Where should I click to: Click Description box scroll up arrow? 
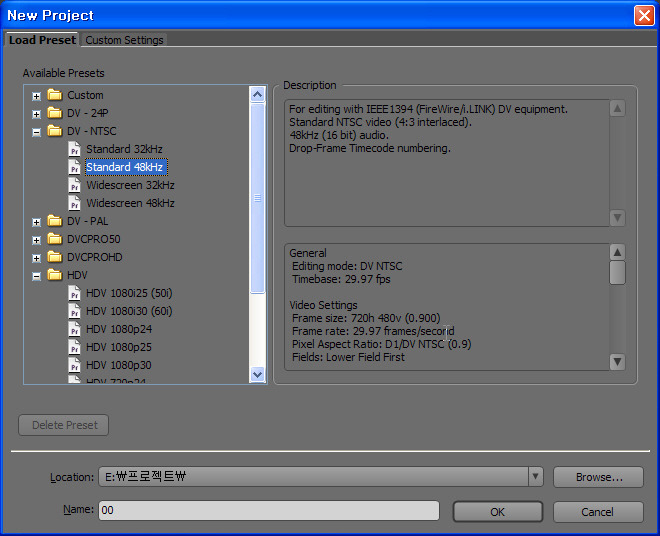[617, 108]
